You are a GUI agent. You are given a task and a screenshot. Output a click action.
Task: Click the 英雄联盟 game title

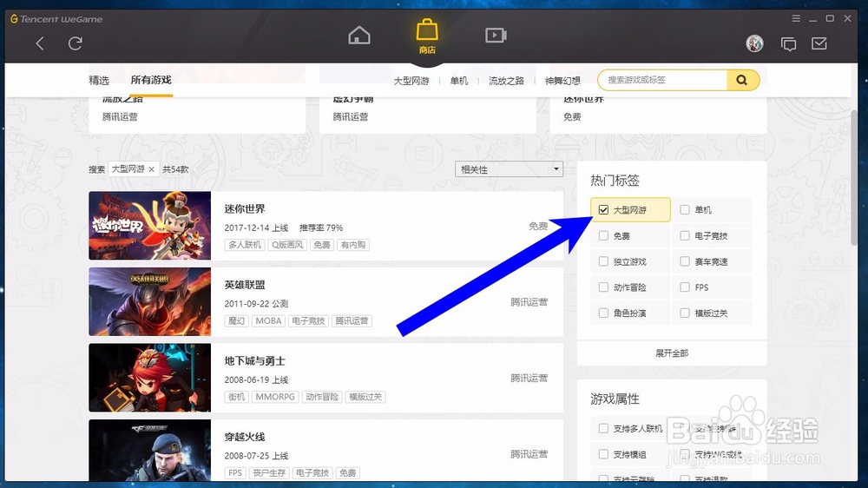coord(245,285)
